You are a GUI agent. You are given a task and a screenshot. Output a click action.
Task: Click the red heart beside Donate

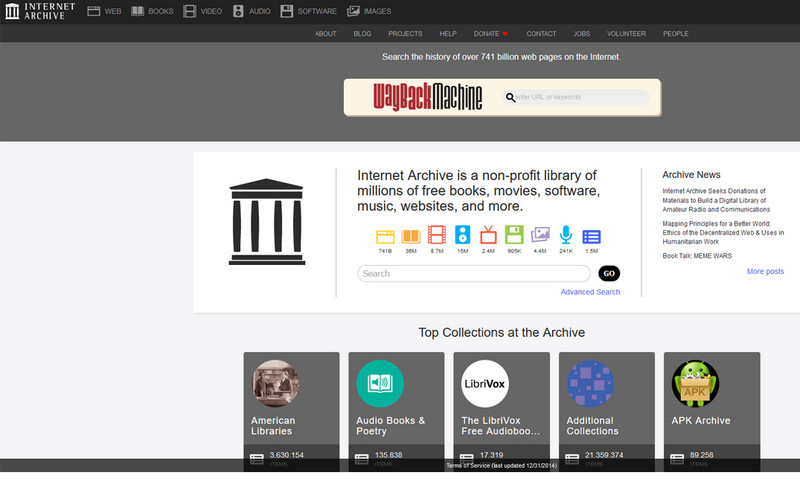[x=505, y=34]
